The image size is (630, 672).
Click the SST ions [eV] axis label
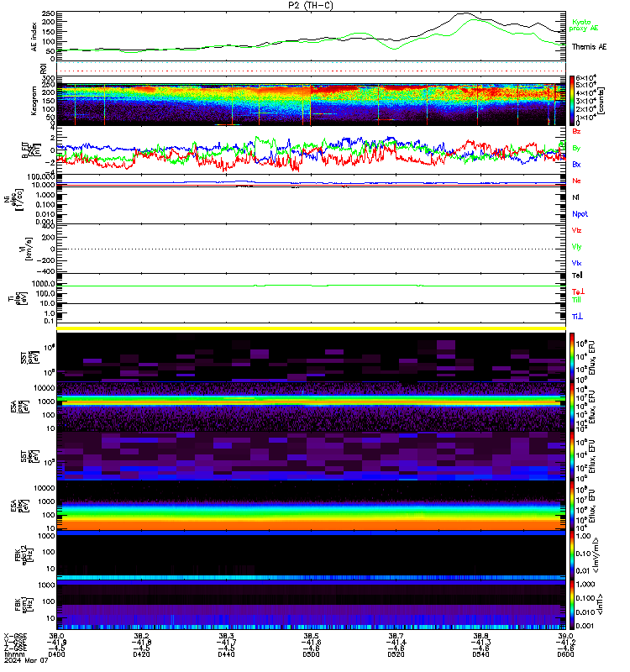click(x=30, y=356)
